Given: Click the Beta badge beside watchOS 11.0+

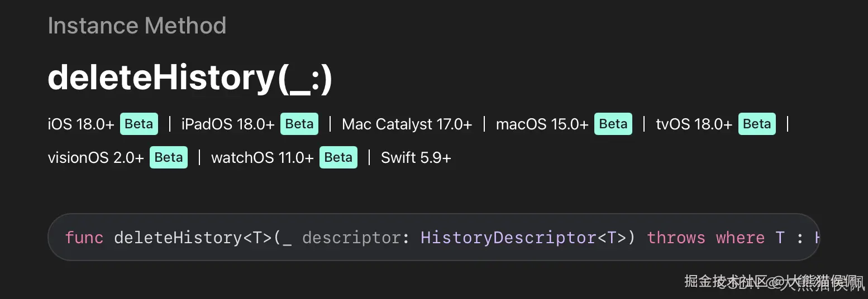Looking at the screenshot, I should [x=338, y=158].
